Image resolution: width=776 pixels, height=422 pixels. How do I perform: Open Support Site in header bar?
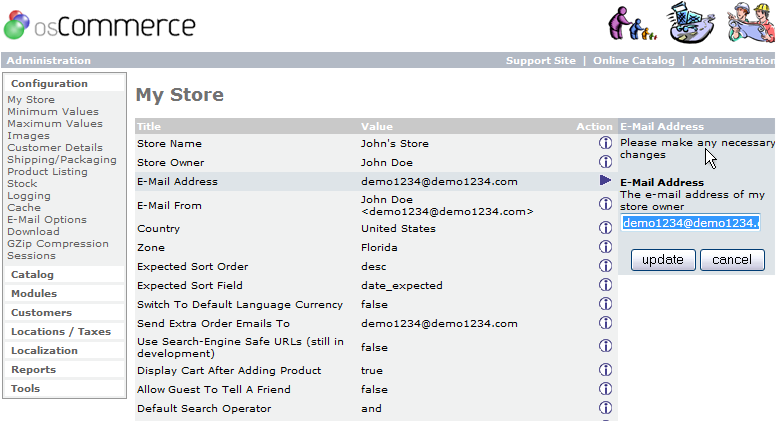(x=540, y=60)
